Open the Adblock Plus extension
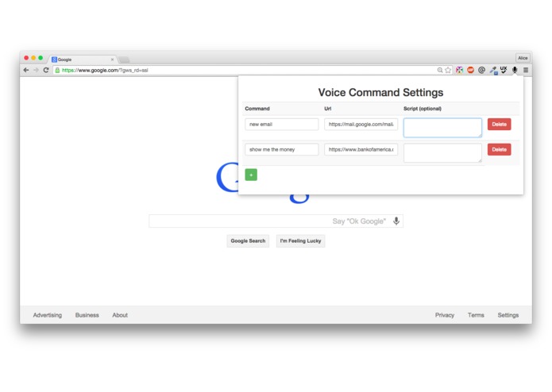Viewport: 552px width, 392px height. (x=471, y=70)
